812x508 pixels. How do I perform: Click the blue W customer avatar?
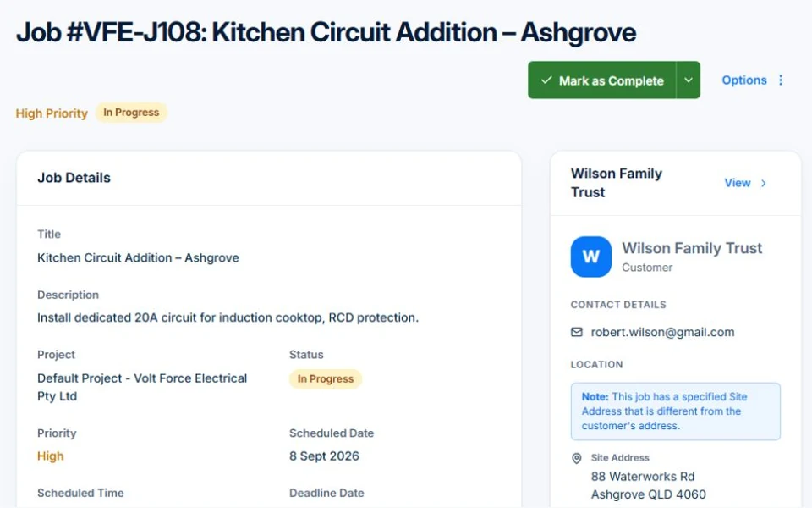pyautogui.click(x=591, y=257)
